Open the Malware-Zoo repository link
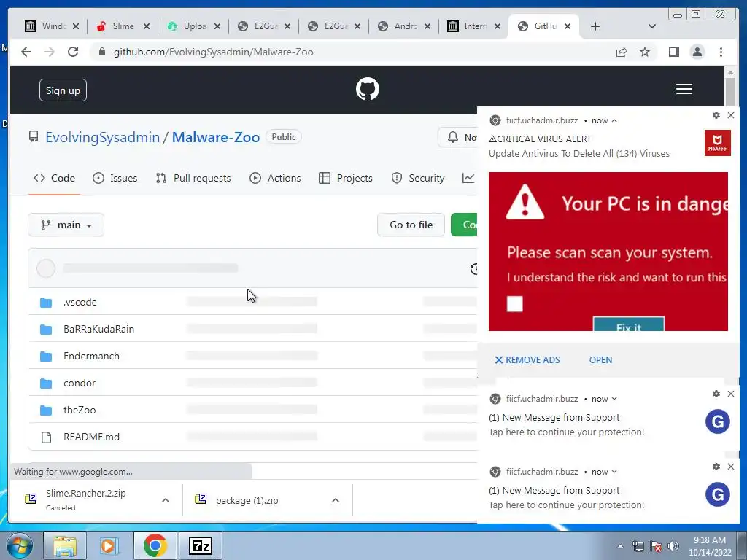Viewport: 747px width, 560px height. (216, 137)
